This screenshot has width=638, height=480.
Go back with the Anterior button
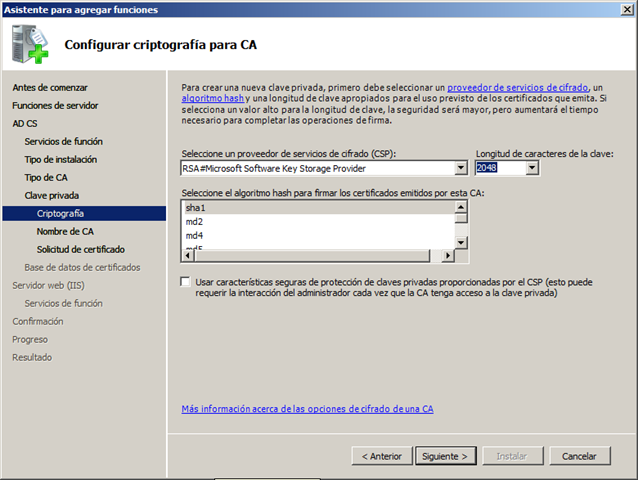coord(382,456)
